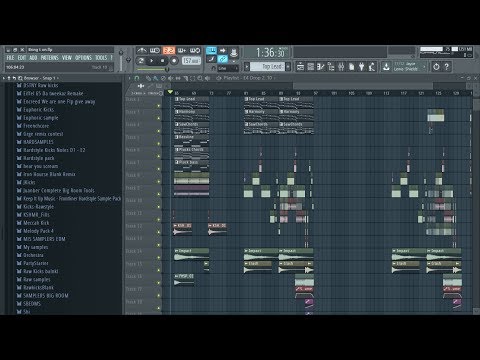Open the Playlist view icon

(x=300, y=67)
